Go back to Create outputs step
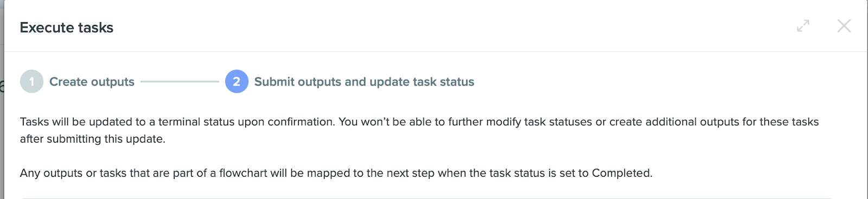Image resolution: width=868 pixels, height=199 pixels. pos(92,82)
